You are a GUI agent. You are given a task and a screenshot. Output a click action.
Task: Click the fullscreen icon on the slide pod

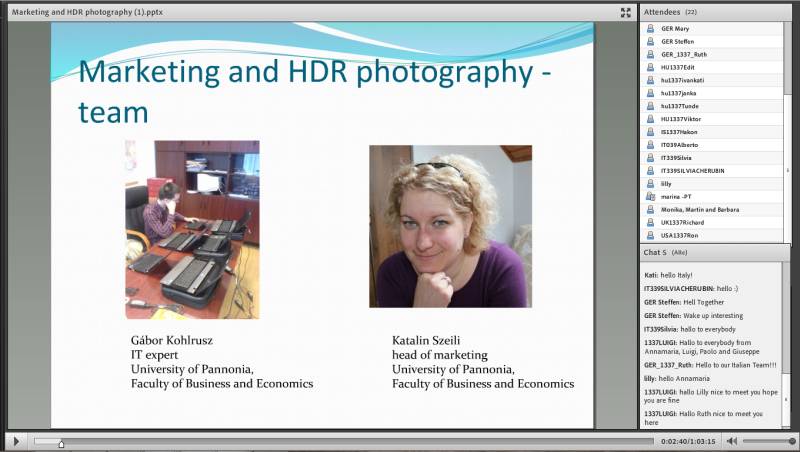point(626,12)
